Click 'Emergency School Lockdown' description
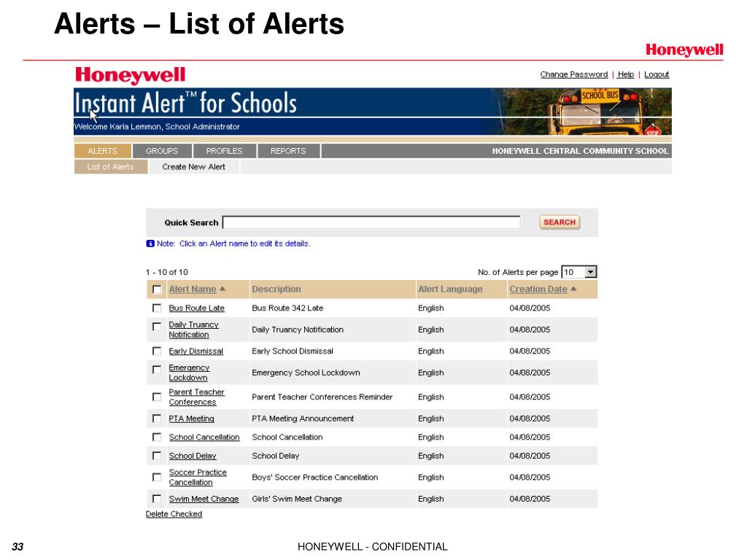This screenshot has width=747, height=560. (x=306, y=373)
